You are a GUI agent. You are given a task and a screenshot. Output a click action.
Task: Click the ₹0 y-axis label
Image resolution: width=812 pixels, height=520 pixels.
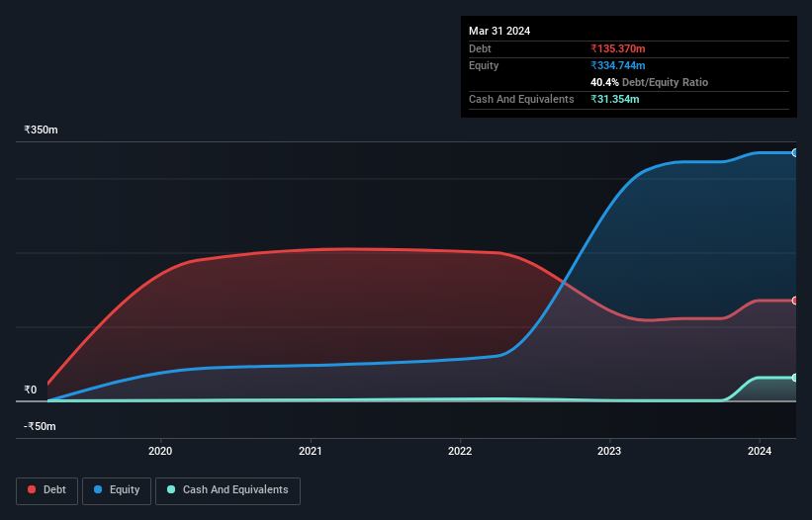31,390
